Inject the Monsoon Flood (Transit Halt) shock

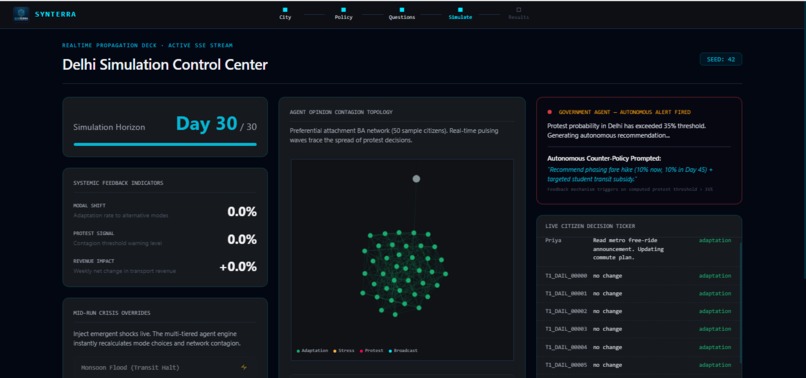click(x=164, y=368)
